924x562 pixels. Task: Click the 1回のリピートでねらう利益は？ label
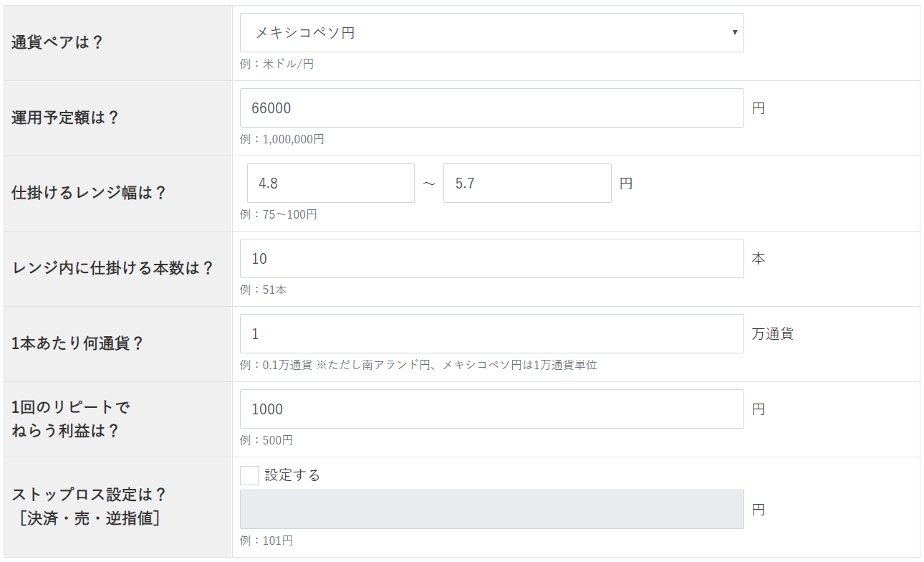71,419
